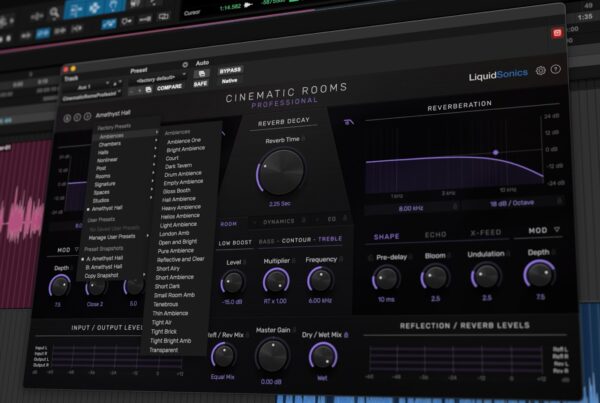The height and width of the screenshot is (403, 600).
Task: Toggle the Dry / Wet Mix lock
Action: (346, 334)
